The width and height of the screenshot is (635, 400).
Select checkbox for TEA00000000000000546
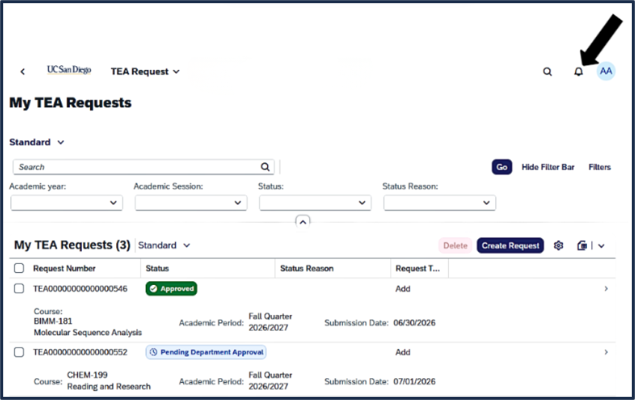[19, 288]
